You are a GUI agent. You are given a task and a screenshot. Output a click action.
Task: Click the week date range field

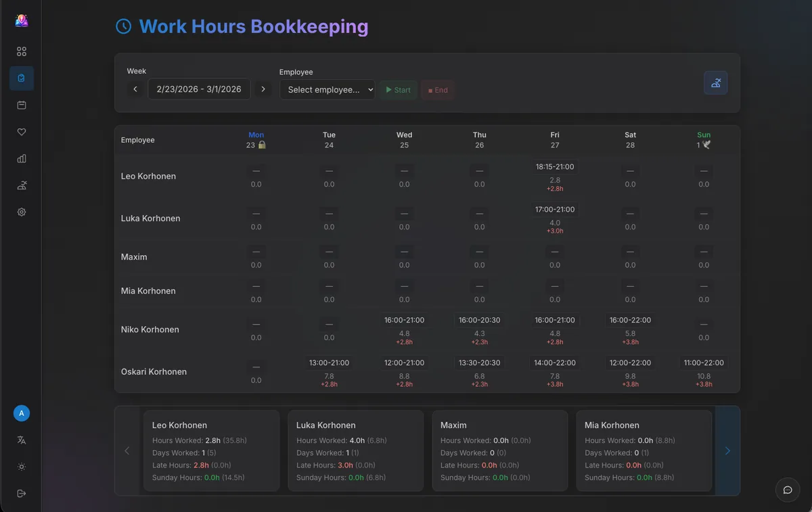198,89
